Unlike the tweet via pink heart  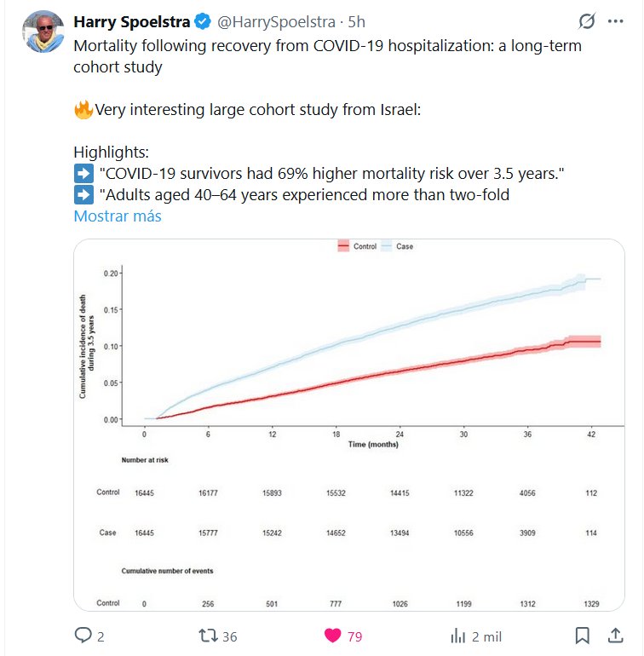point(333,636)
